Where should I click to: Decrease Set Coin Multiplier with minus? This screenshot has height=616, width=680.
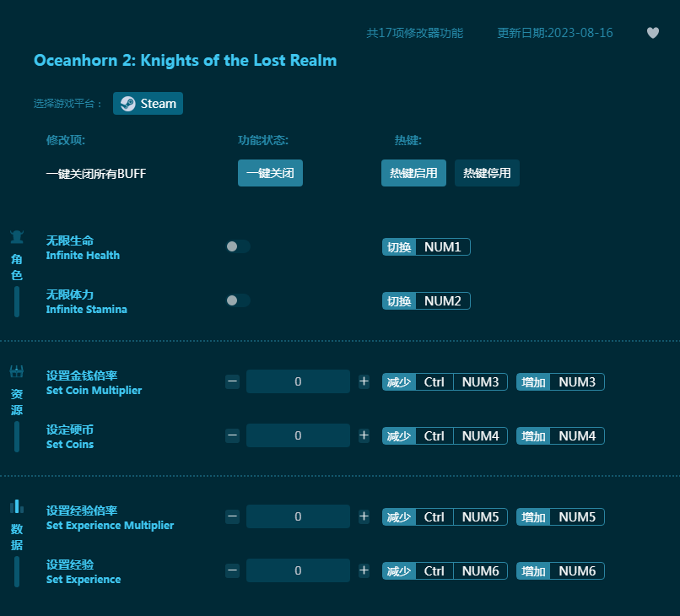(x=233, y=381)
